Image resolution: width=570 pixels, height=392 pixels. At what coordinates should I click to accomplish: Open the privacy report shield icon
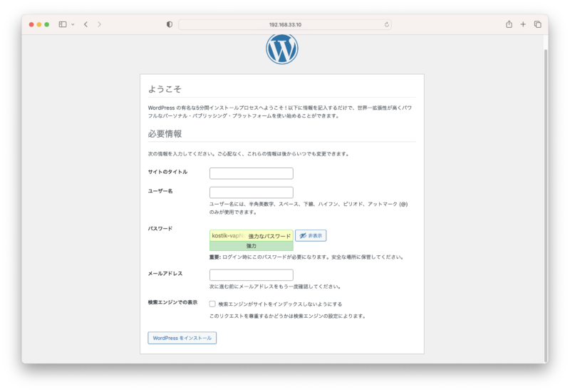(x=170, y=24)
